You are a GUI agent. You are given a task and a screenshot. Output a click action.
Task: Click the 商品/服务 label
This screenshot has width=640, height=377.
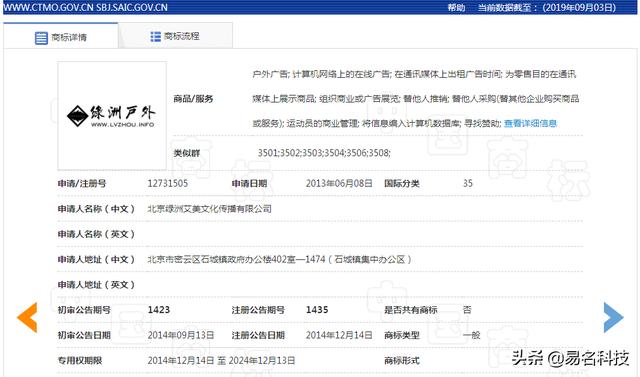[x=193, y=99]
